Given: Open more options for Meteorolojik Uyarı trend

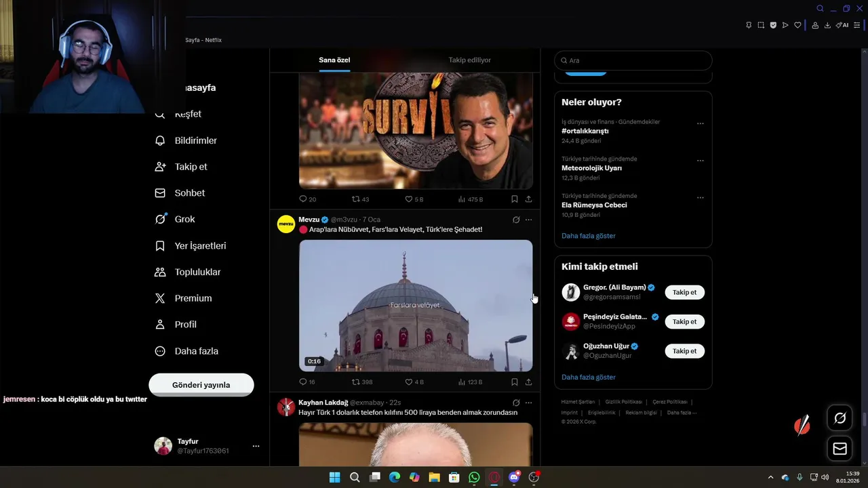Looking at the screenshot, I should click(x=701, y=161).
